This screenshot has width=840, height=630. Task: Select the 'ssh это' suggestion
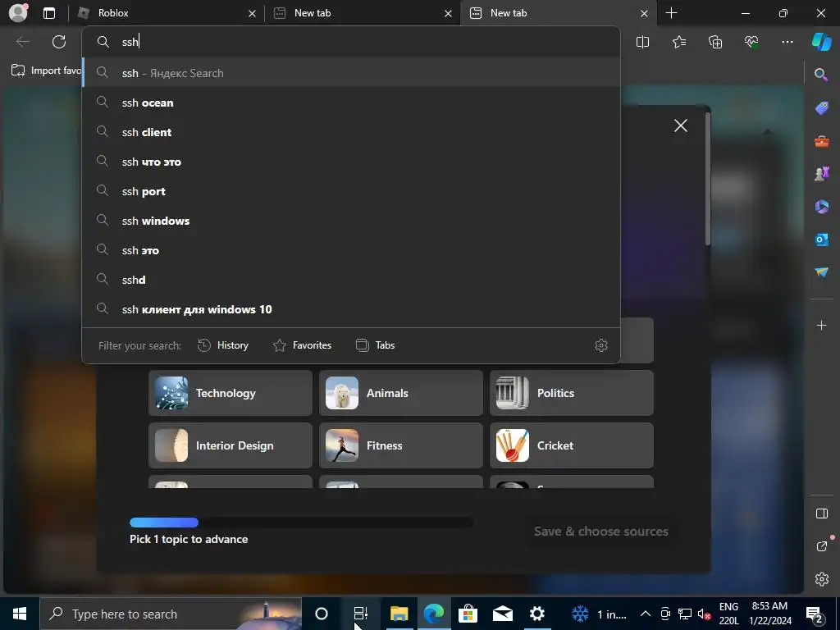351,249
